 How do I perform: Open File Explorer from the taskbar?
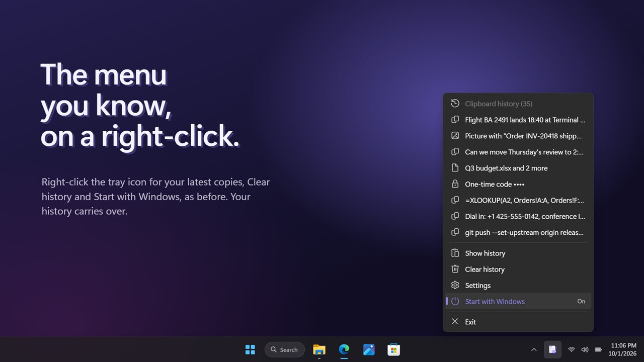point(319,349)
